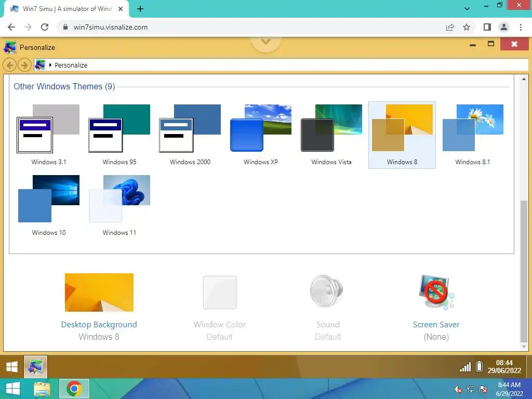Click the network tray icon

471,389
